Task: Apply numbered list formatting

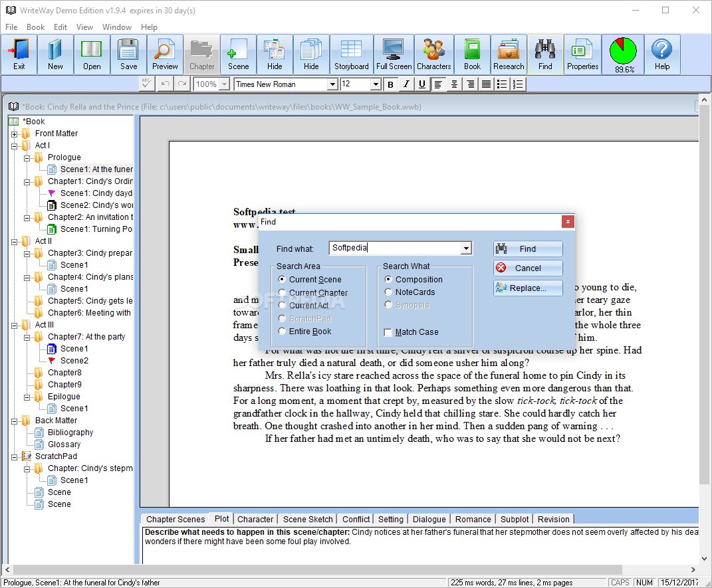Action: click(518, 84)
